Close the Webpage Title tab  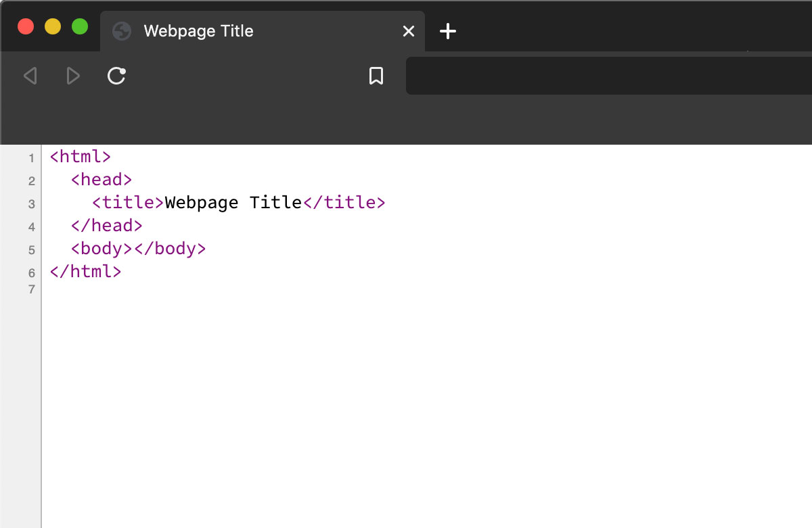[409, 31]
